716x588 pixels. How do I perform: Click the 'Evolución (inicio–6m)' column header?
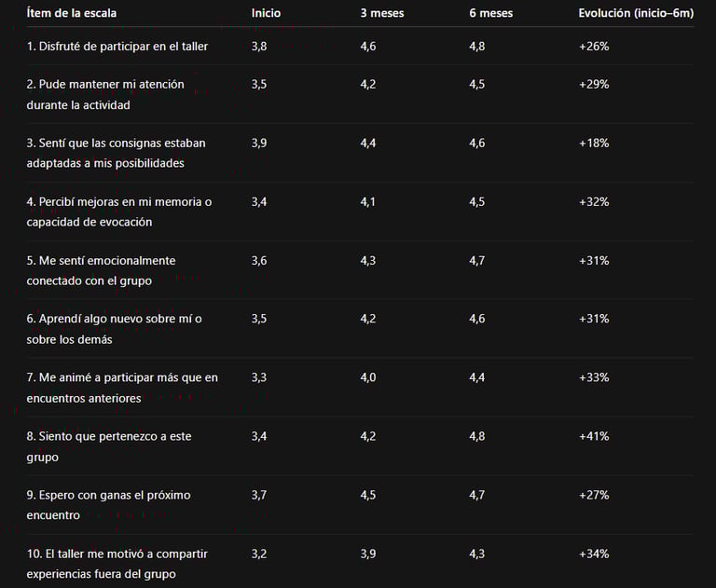[636, 13]
